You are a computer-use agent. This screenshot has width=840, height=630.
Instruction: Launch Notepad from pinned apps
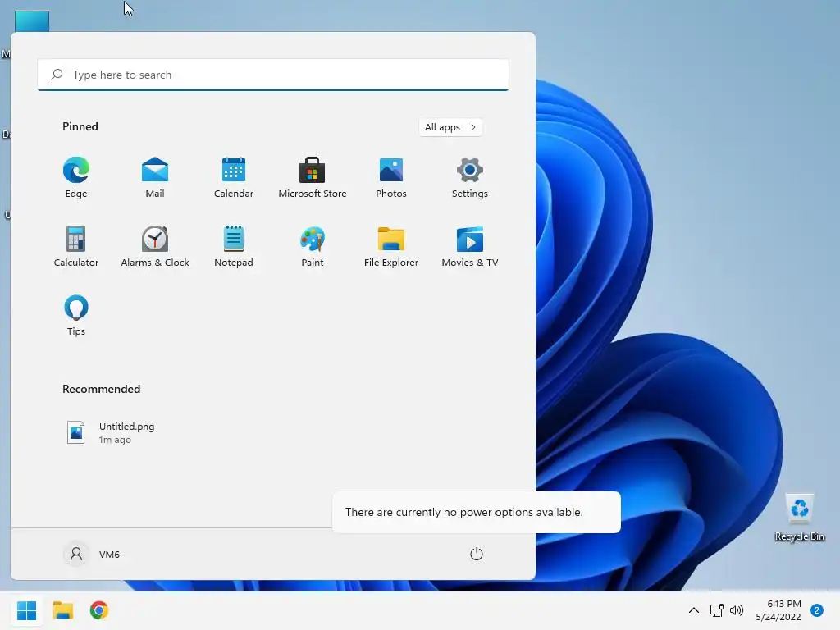[234, 246]
